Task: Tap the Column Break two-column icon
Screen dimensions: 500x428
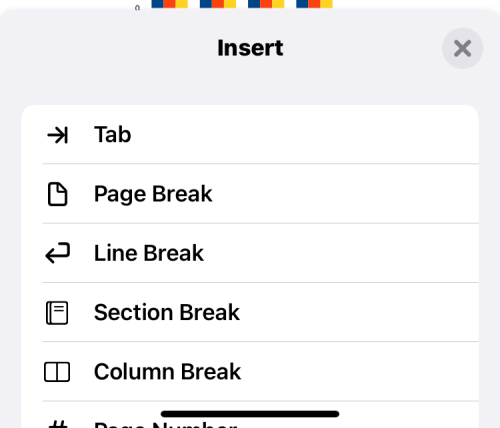Action: click(57, 372)
